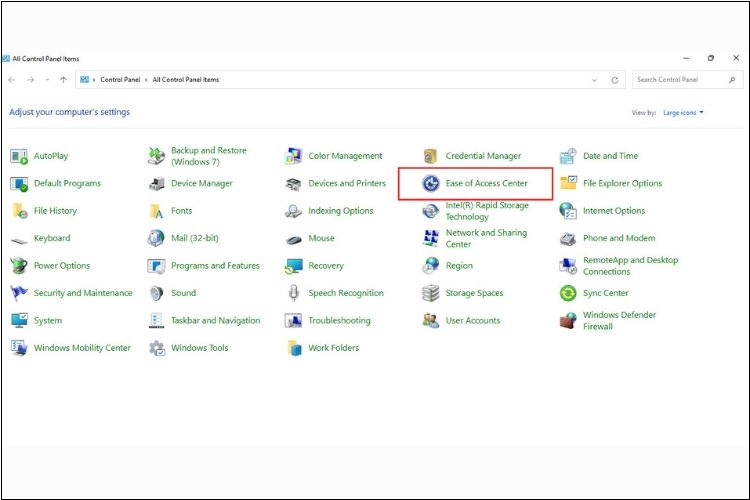This screenshot has width=750, height=500.
Task: Expand chevron after Control Panel breadcrumb
Action: [146, 80]
